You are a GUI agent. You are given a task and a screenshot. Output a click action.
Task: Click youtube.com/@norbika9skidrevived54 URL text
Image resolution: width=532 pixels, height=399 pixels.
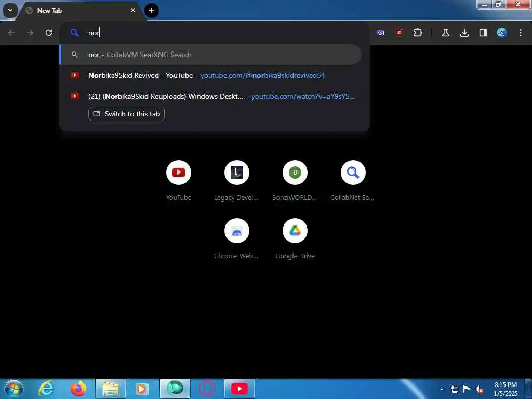(x=262, y=75)
